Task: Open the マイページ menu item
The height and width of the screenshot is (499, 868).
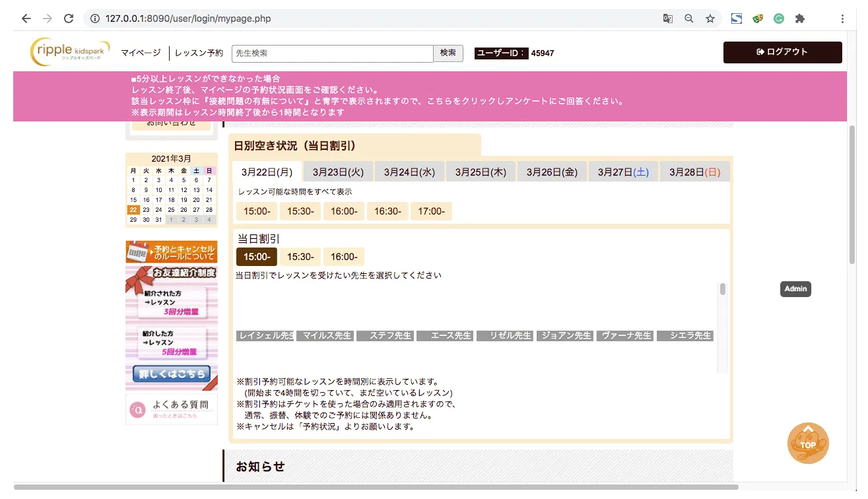Action: pos(141,53)
